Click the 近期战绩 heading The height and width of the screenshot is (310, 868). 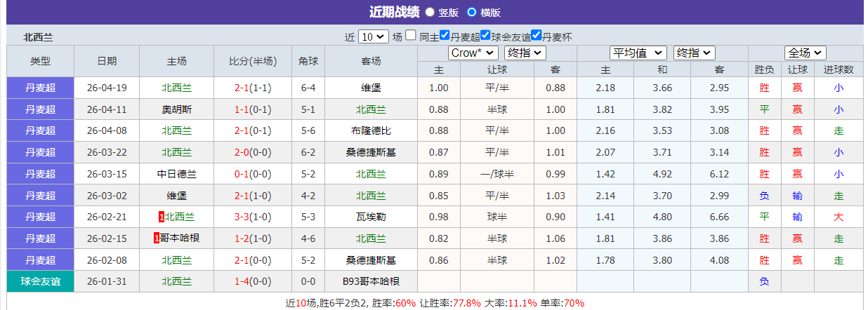394,12
